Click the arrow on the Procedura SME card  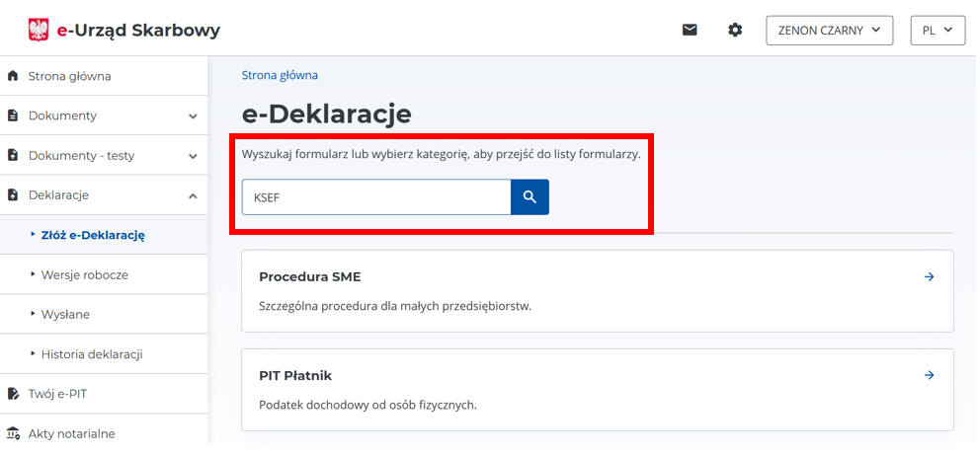[x=929, y=277]
